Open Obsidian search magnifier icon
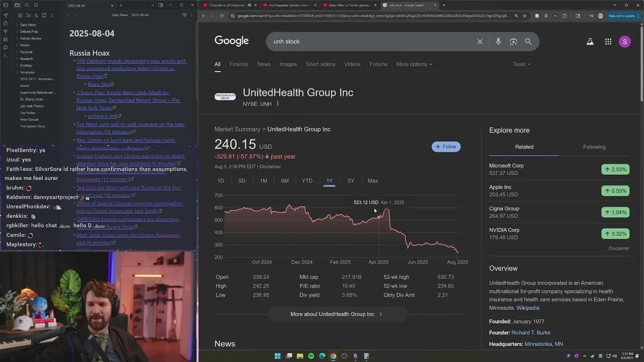644x362 pixels. pos(27,5)
